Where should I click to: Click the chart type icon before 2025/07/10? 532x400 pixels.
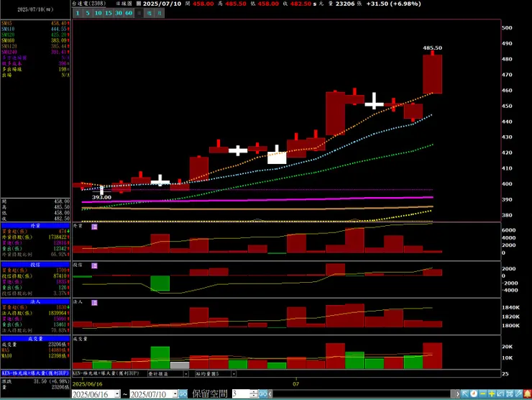coord(139,4)
